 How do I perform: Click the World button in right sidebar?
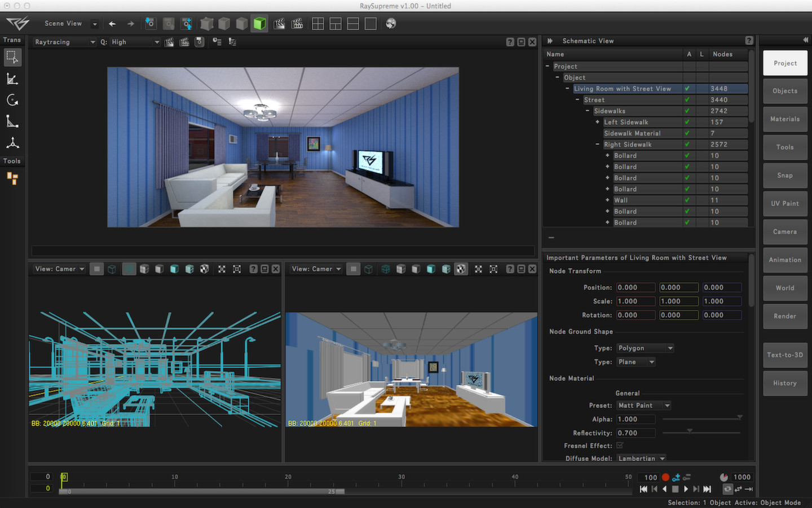784,288
